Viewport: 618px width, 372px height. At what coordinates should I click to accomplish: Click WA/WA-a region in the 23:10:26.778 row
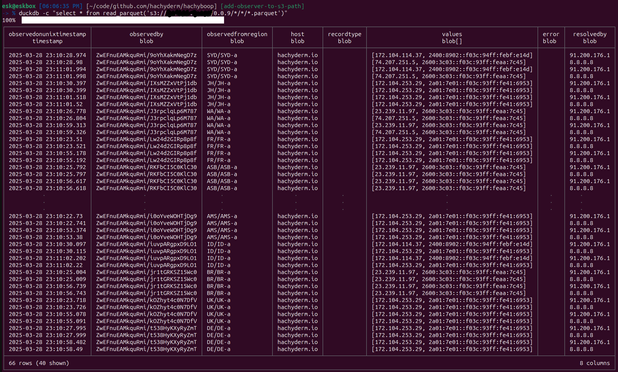[x=219, y=111]
